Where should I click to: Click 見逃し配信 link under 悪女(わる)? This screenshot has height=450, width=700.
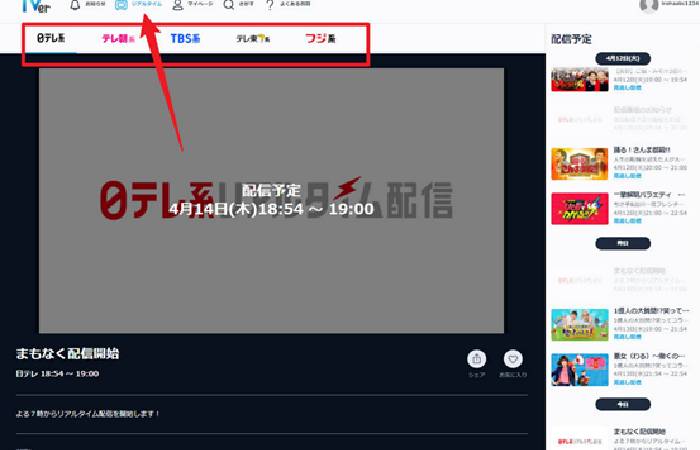click(627, 382)
